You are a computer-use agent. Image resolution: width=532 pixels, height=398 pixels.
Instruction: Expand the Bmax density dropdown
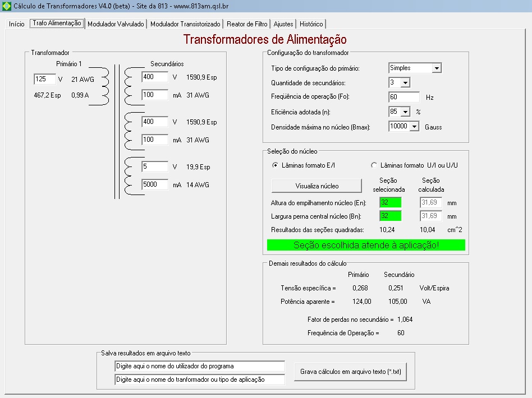pos(414,127)
